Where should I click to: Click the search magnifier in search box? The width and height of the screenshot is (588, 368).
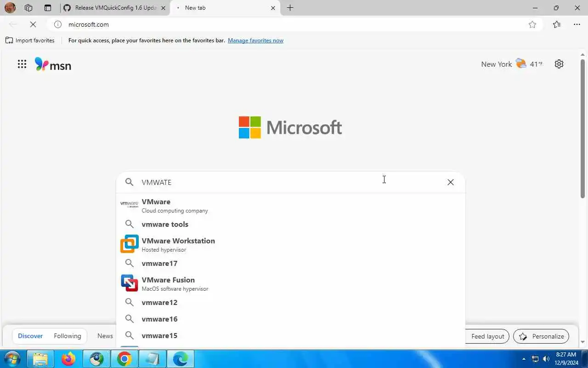pyautogui.click(x=130, y=182)
